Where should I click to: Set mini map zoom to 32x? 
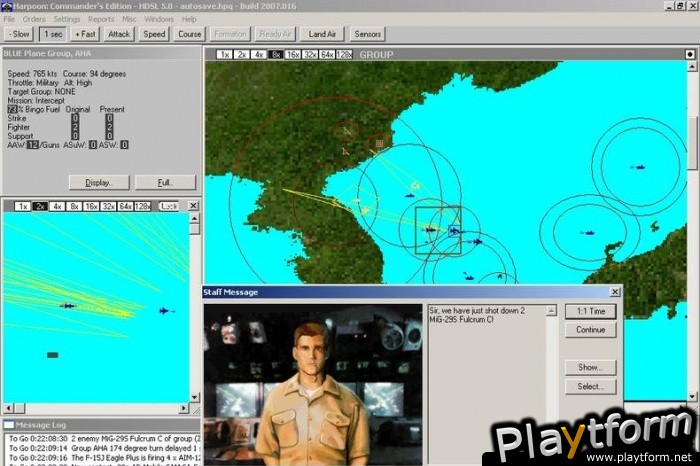pyautogui.click(x=108, y=206)
